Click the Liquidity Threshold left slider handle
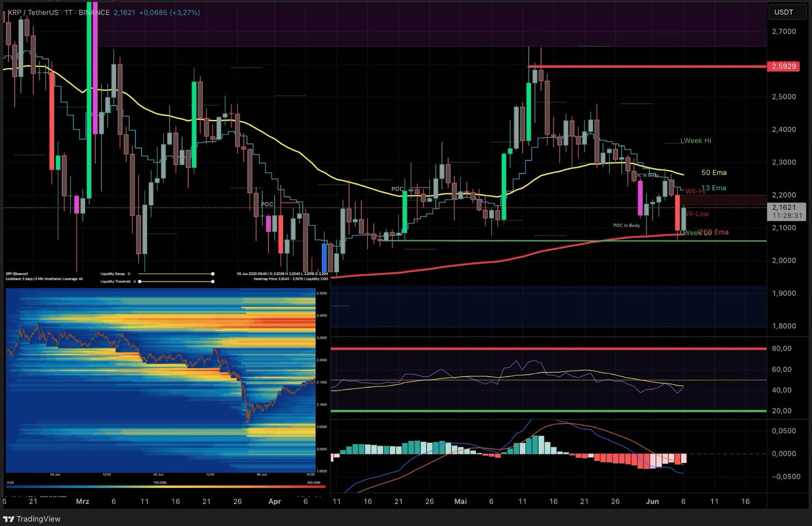812x526 pixels. [140, 281]
